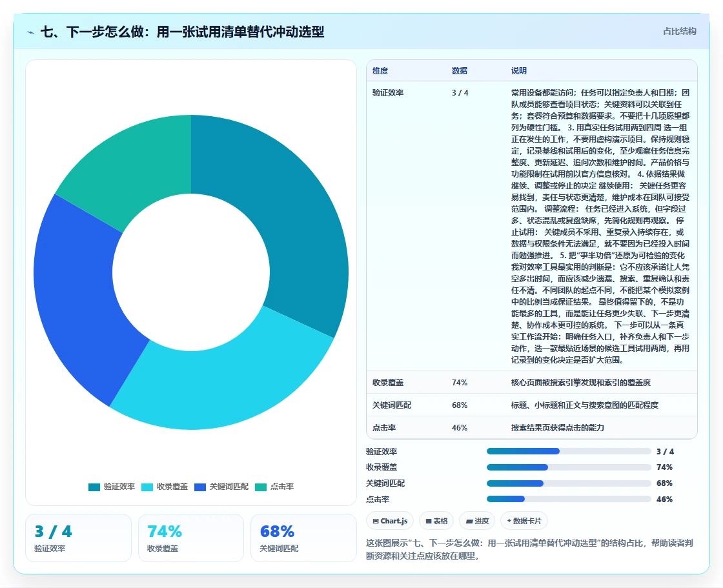Click the 46% table cell
Screen dimensions: 723x588
click(x=459, y=428)
